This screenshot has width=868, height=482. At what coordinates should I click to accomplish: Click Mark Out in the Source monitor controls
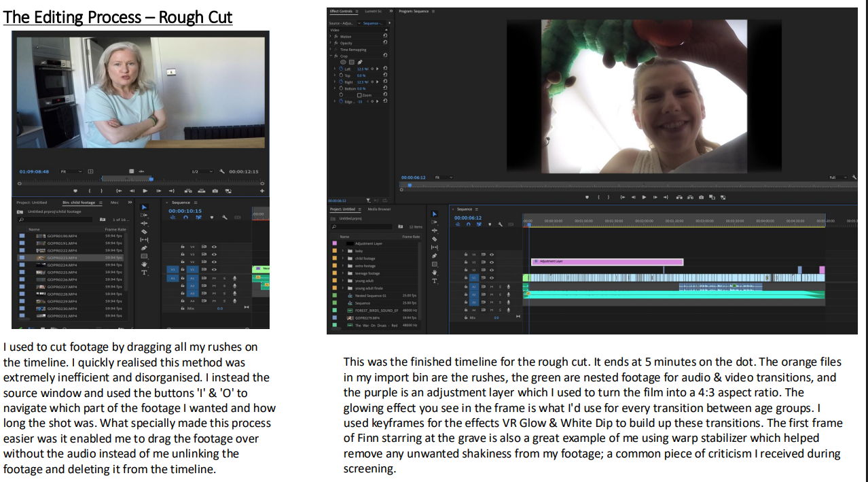tap(101, 191)
